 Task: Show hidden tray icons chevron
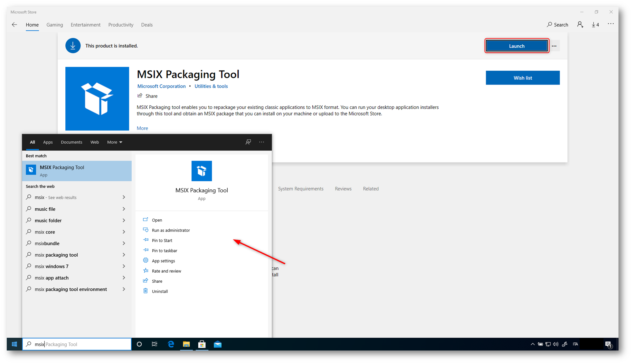pos(533,344)
